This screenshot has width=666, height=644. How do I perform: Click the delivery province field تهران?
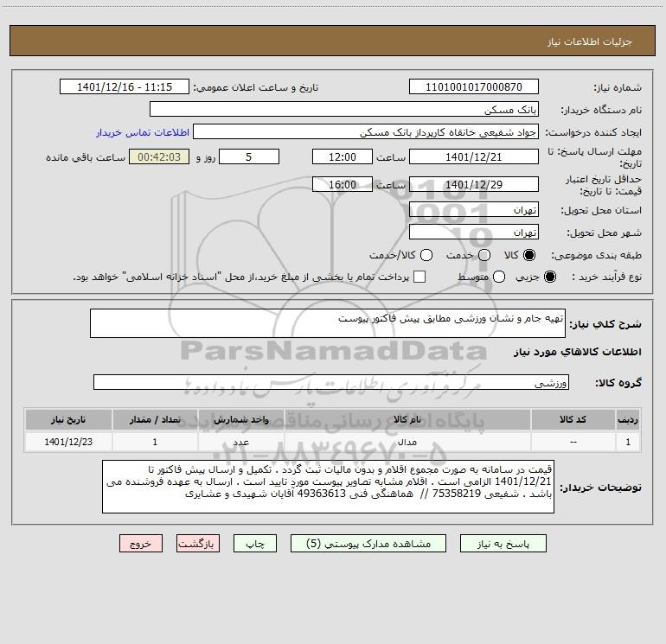pos(474,209)
